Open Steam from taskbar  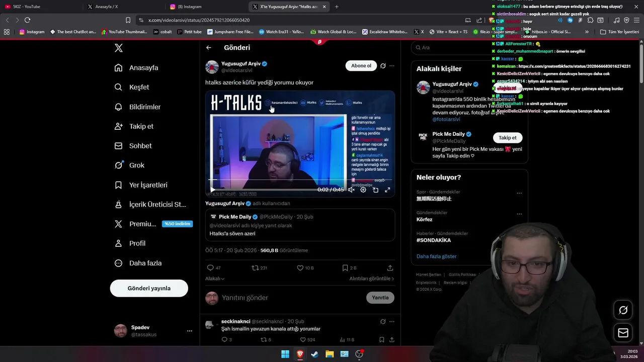point(314,354)
